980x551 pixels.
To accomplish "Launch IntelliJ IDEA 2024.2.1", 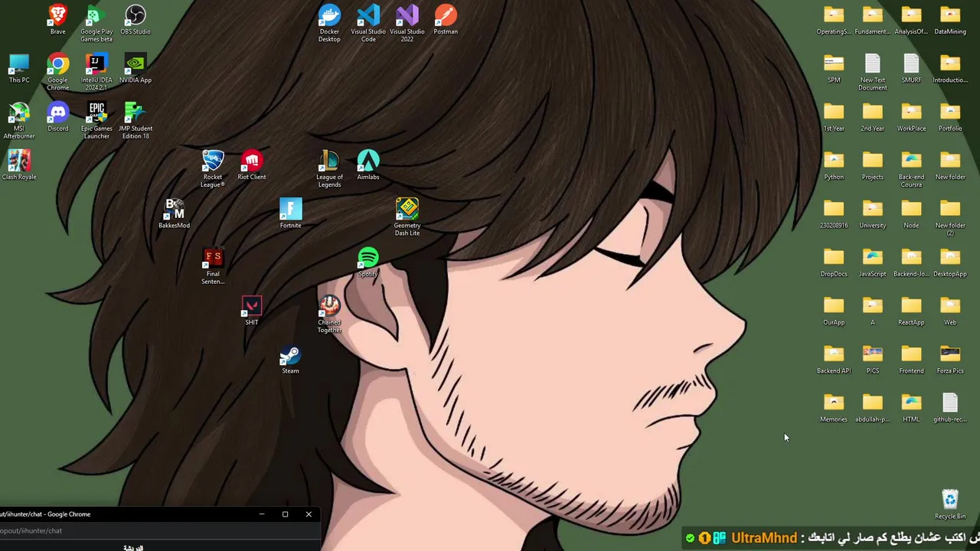I will (96, 71).
